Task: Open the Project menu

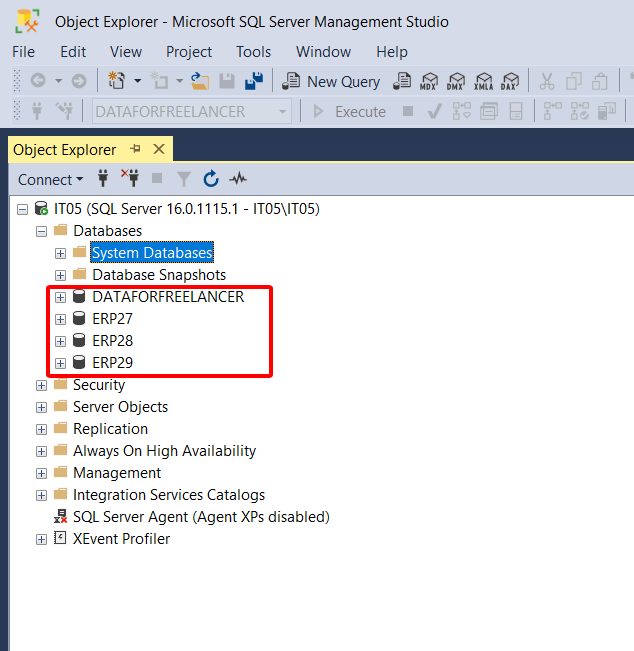Action: pyautogui.click(x=189, y=52)
